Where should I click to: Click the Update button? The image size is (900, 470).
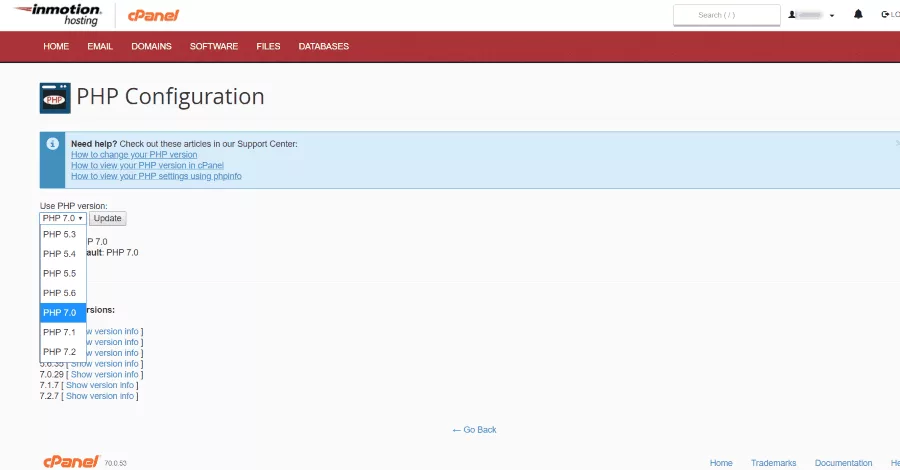[107, 218]
